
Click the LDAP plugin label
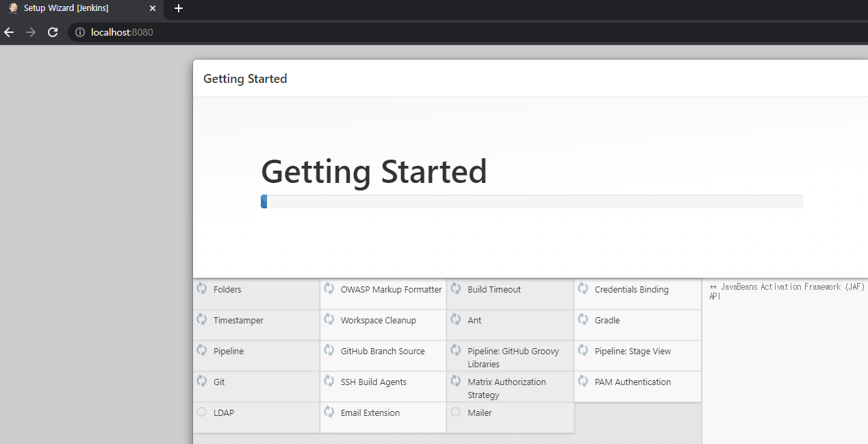tap(224, 413)
